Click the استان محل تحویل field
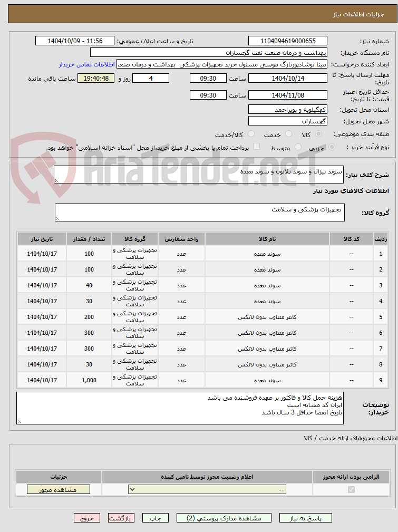Image resolution: width=398 pixels, height=532 pixels. (288, 110)
